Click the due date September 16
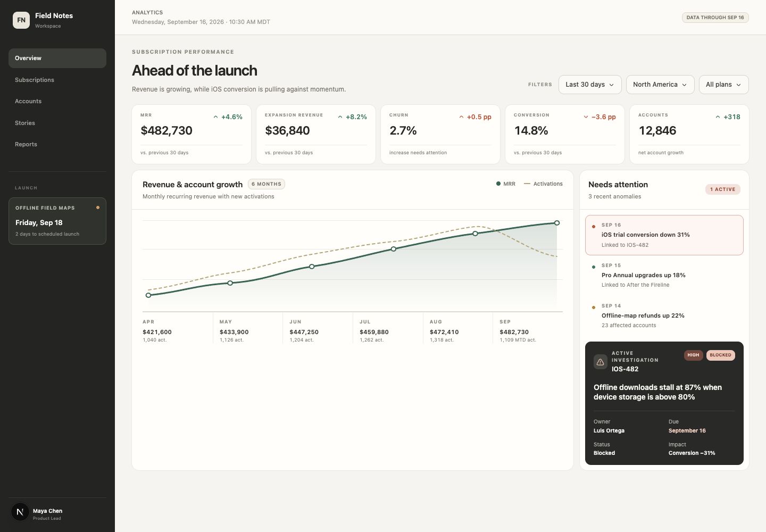This screenshot has width=766, height=532. (x=687, y=431)
